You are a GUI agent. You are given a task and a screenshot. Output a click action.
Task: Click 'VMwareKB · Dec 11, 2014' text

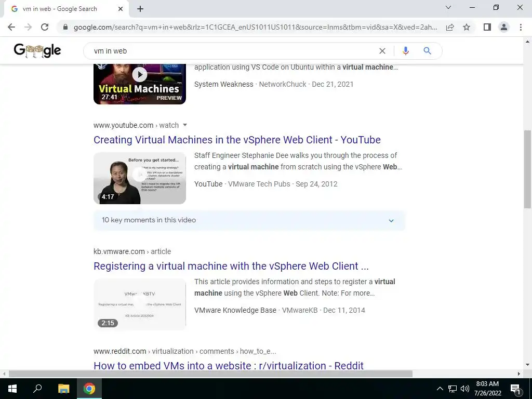(x=323, y=310)
